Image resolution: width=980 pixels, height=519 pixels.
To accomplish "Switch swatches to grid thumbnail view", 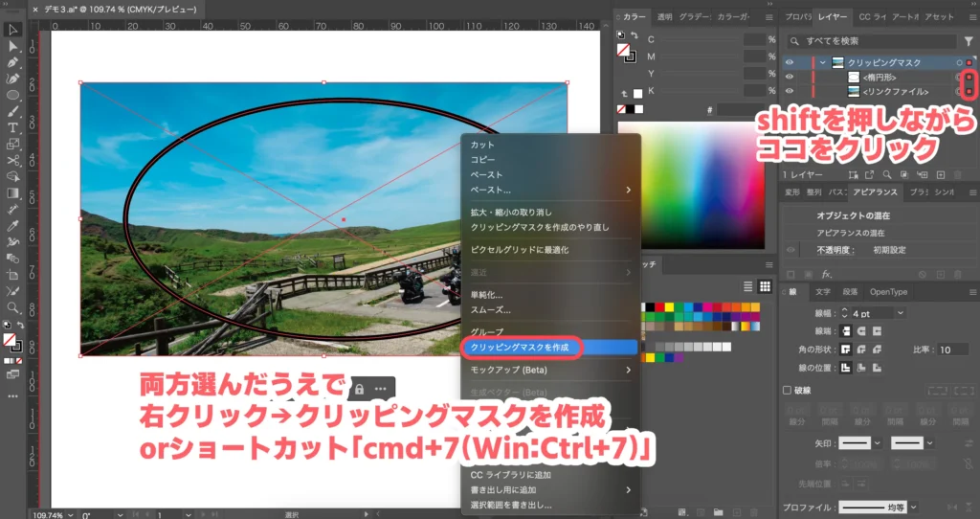I will click(765, 286).
